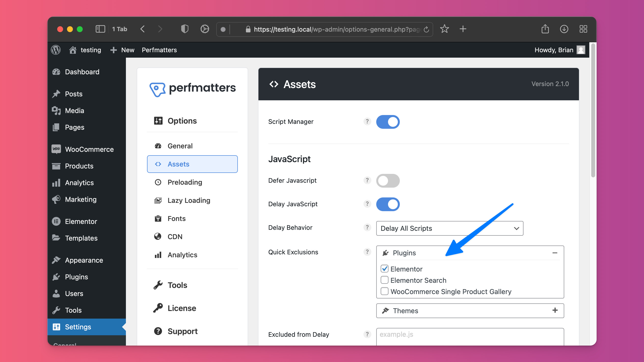Viewport: 644px width, 362px height.
Task: Click the browser shield privacy icon
Action: pyautogui.click(x=185, y=29)
